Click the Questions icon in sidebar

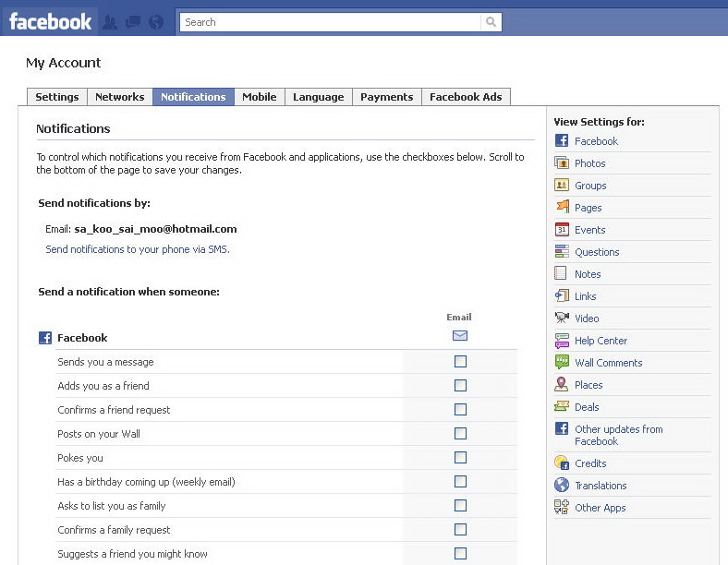point(562,251)
